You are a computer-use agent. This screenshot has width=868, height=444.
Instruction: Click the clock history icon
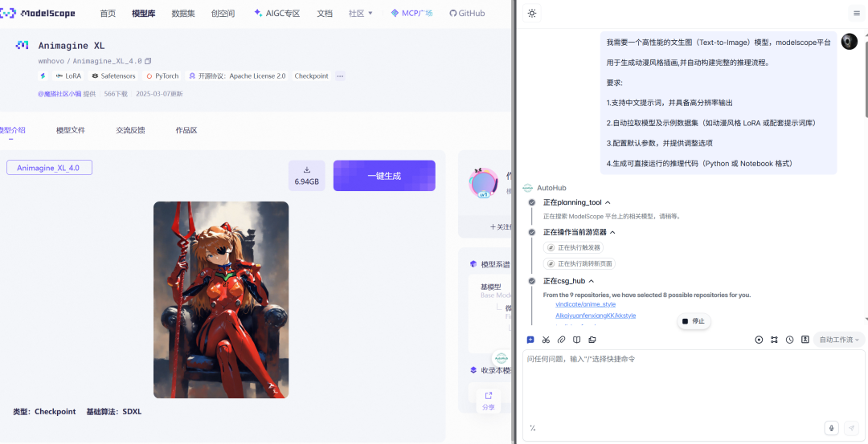pyautogui.click(x=790, y=340)
